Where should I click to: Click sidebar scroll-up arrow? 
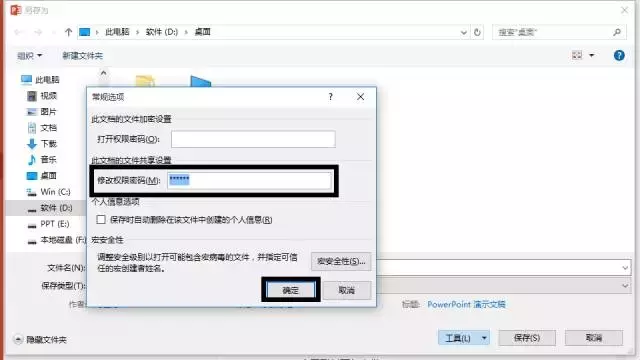(103, 73)
